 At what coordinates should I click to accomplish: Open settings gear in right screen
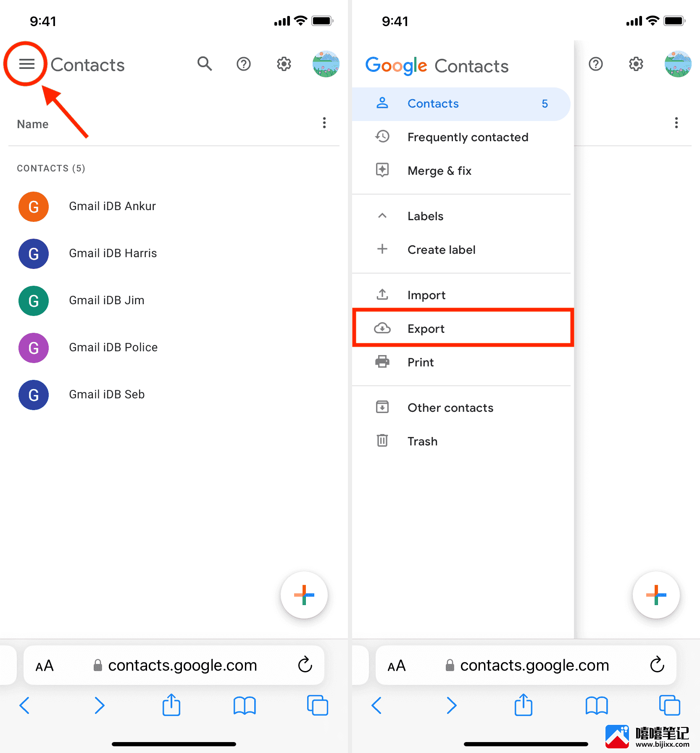click(636, 64)
